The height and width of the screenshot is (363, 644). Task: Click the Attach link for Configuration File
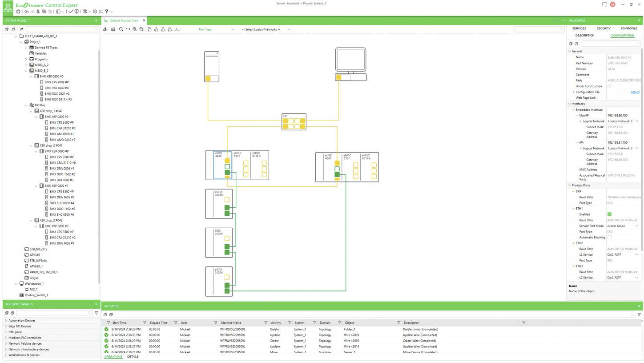pyautogui.click(x=635, y=92)
